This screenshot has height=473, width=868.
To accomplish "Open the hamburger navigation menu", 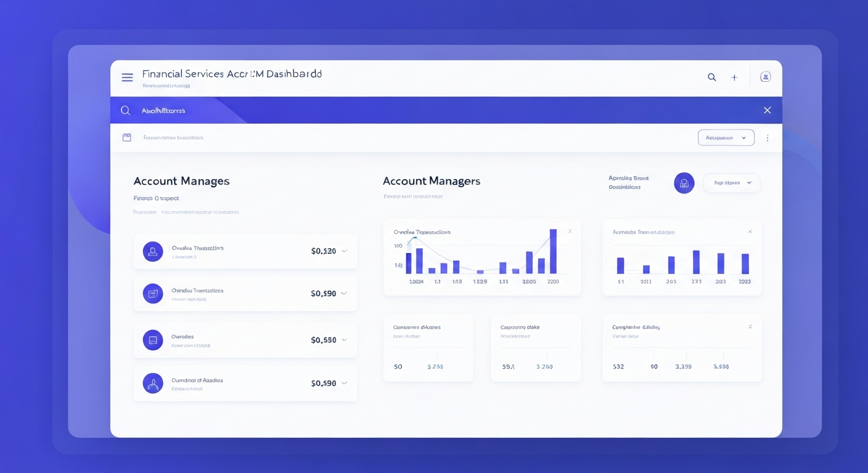I will point(127,77).
